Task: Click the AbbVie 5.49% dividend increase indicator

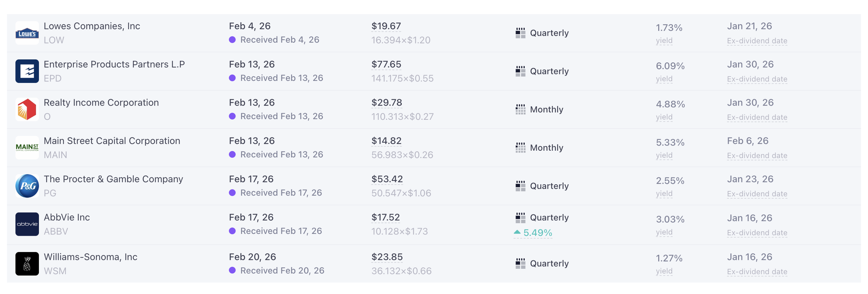Action: click(533, 233)
